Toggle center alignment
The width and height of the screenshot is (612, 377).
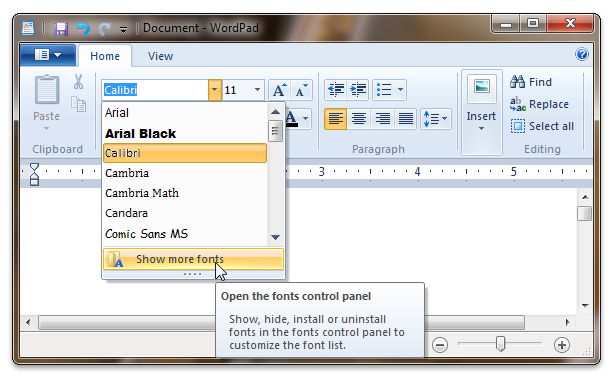(x=359, y=119)
